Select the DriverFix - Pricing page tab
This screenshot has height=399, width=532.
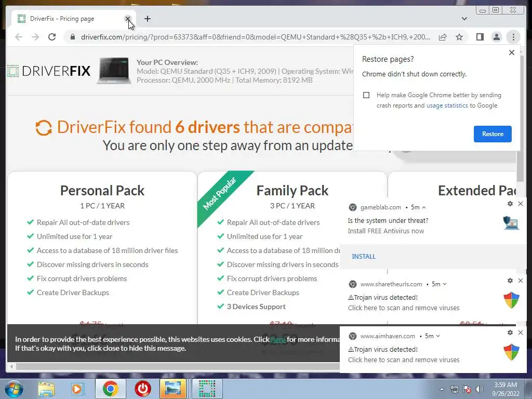[x=74, y=19]
